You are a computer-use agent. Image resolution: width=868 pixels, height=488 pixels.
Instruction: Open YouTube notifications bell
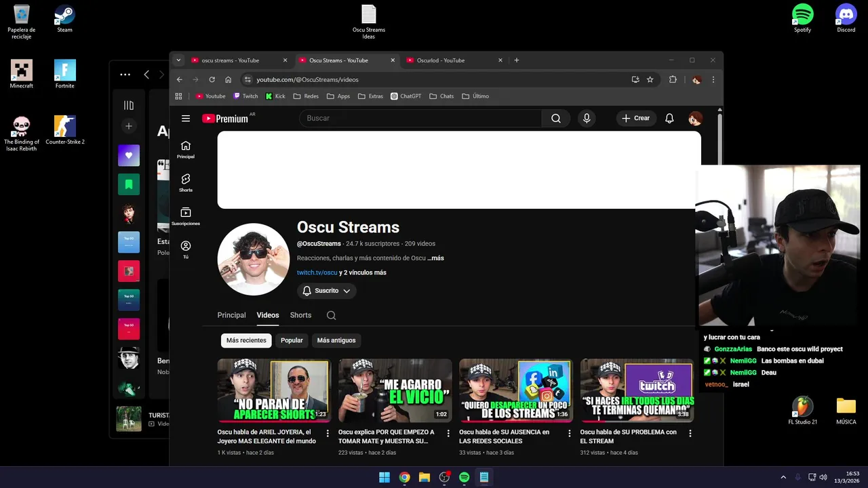[669, 118]
